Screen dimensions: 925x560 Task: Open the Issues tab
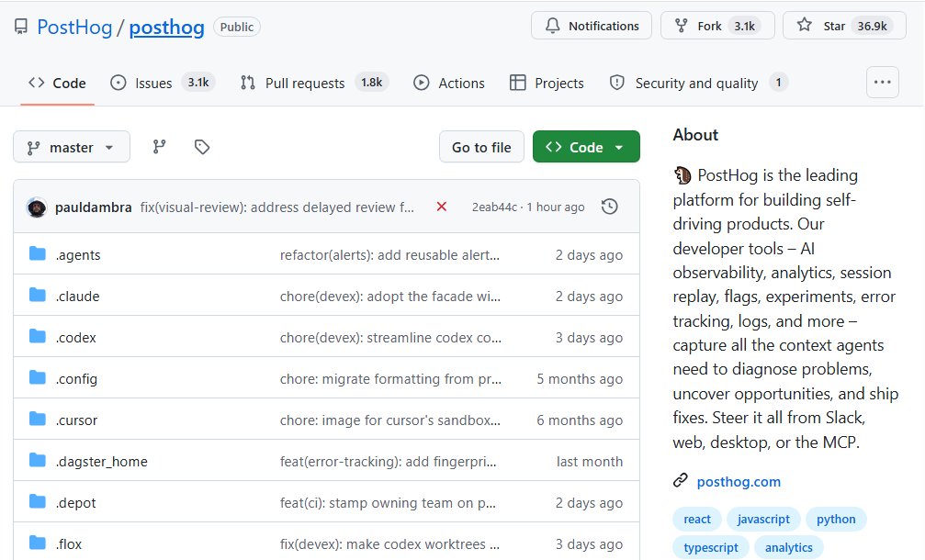point(163,84)
